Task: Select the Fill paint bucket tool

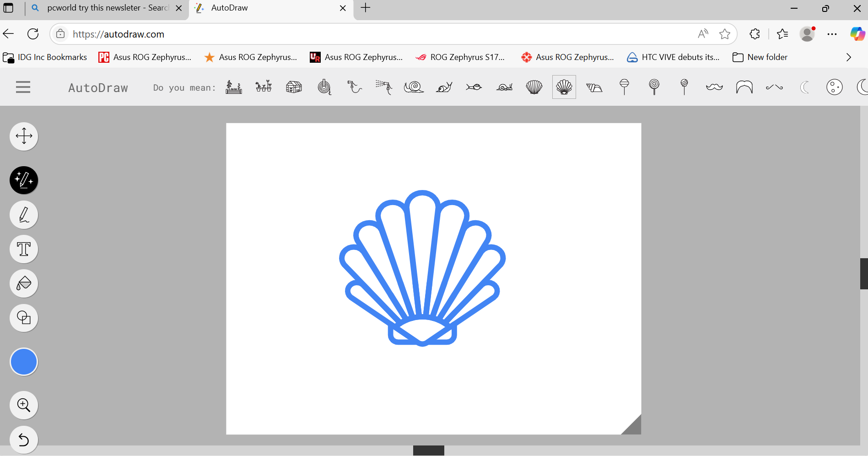Action: [23, 283]
